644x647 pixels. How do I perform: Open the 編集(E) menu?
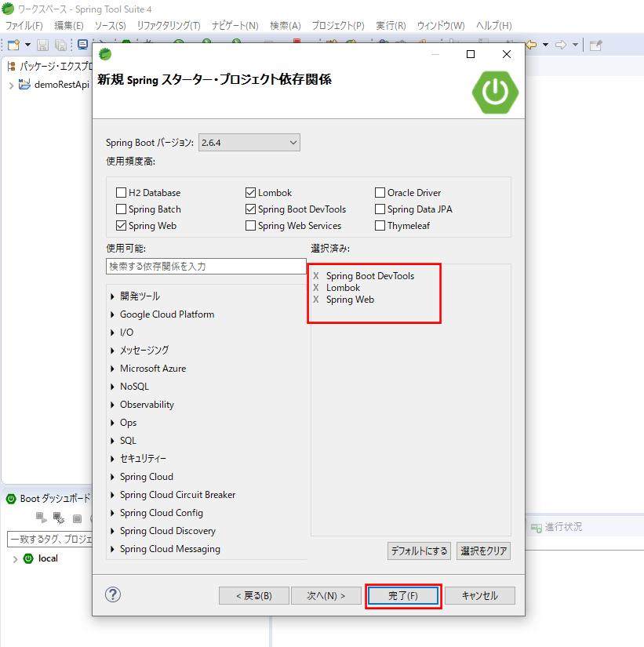click(69, 26)
